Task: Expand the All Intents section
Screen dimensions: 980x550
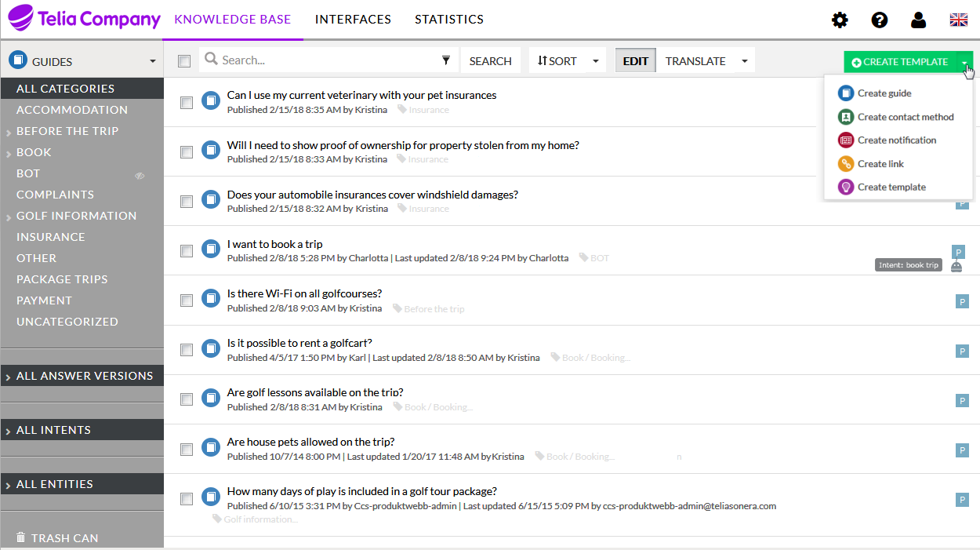Action: 53,430
